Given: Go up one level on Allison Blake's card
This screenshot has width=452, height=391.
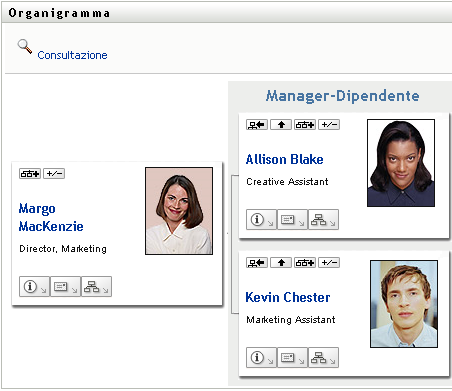Looking at the screenshot, I should pyautogui.click(x=281, y=125).
